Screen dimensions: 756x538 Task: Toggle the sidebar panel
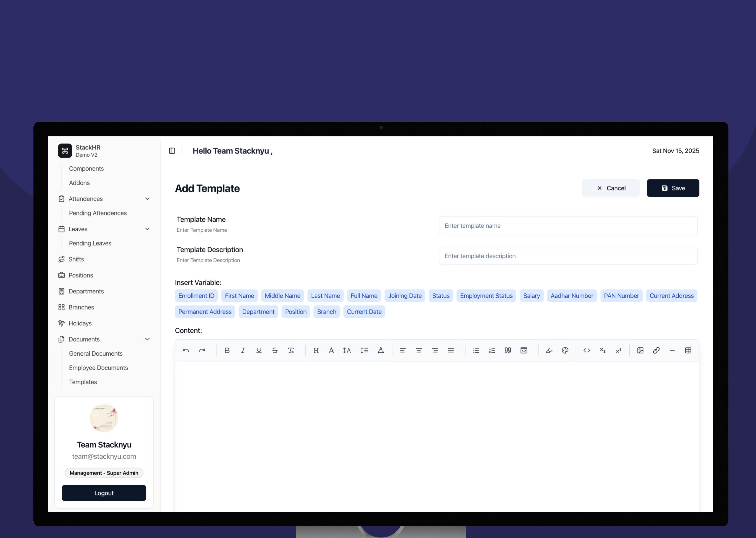[172, 151]
